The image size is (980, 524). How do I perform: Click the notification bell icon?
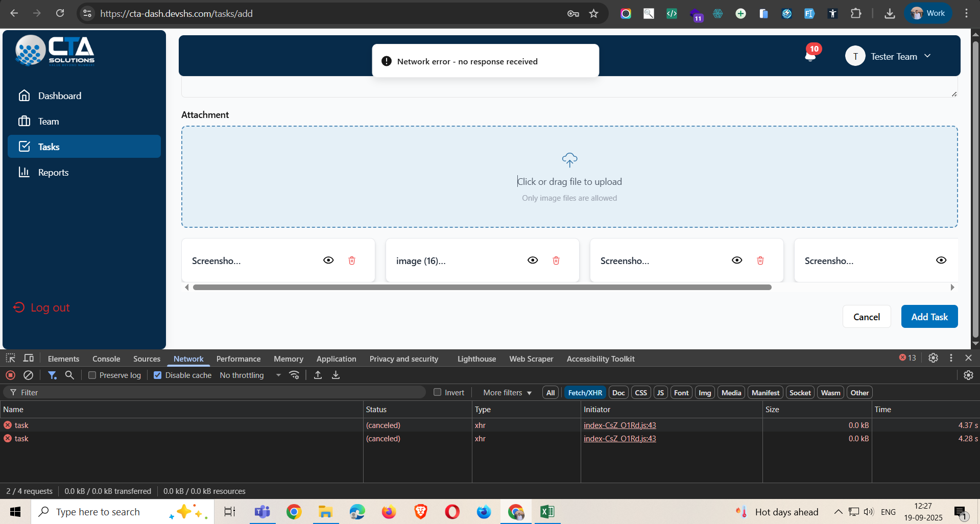(810, 55)
